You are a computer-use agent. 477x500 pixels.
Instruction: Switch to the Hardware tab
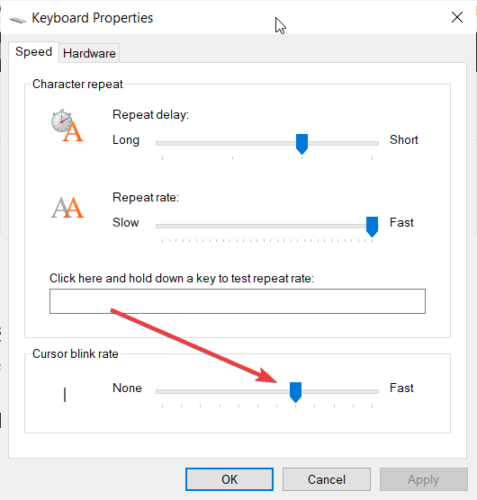89,53
